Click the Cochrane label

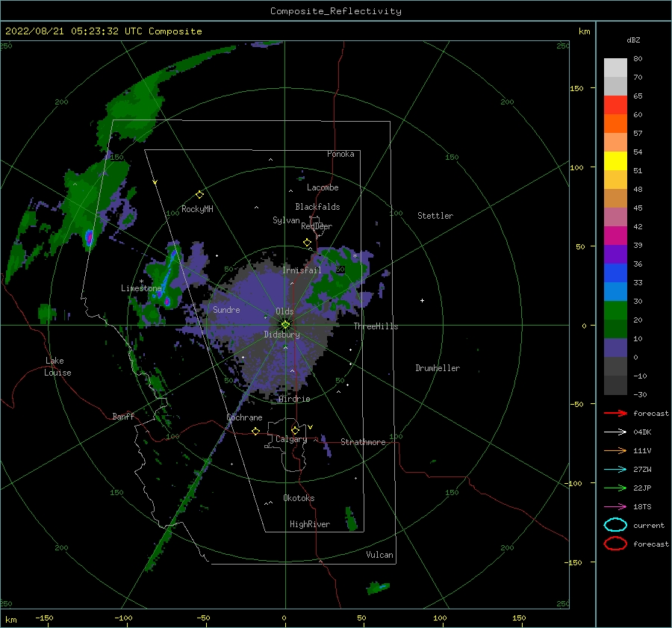[x=244, y=417]
